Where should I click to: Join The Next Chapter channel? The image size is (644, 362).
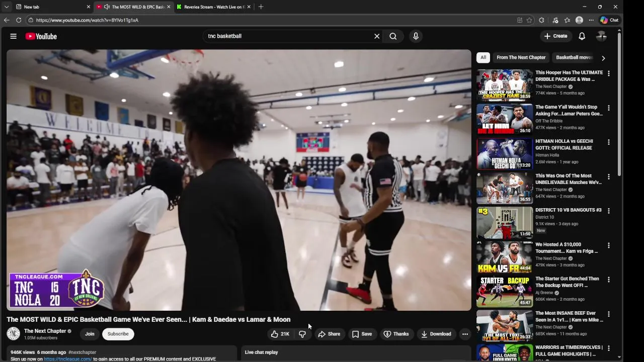[x=90, y=334]
